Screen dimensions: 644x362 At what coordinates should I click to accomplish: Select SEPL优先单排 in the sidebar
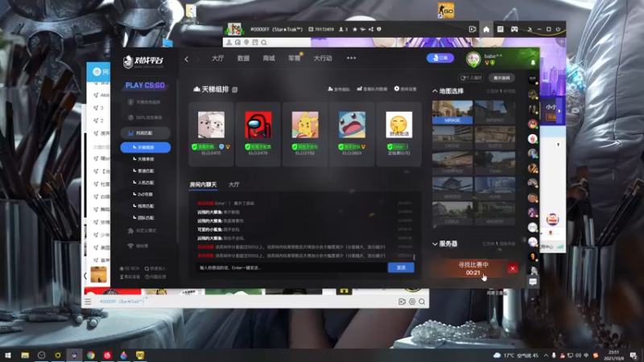[x=145, y=117]
